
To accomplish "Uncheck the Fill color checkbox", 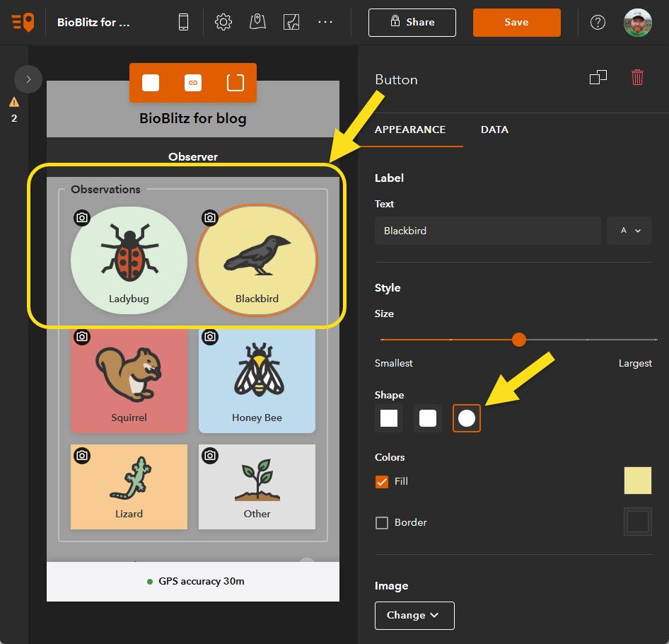I will tap(381, 482).
